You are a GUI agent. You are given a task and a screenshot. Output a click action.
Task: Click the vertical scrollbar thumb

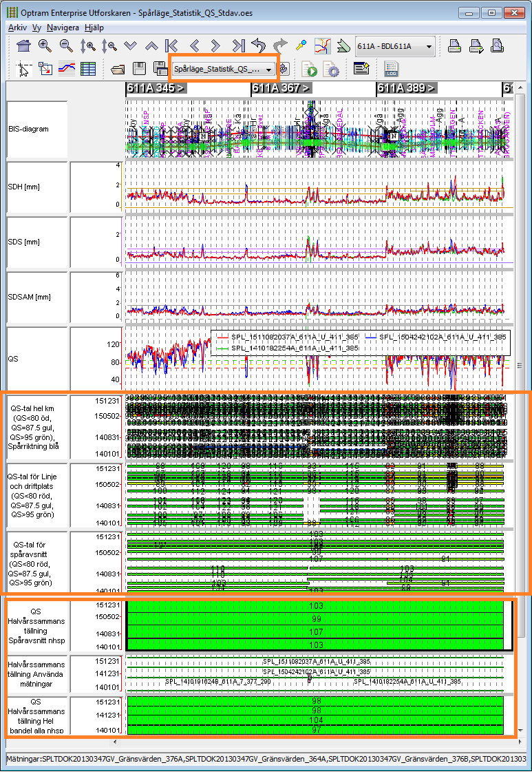coord(519,365)
